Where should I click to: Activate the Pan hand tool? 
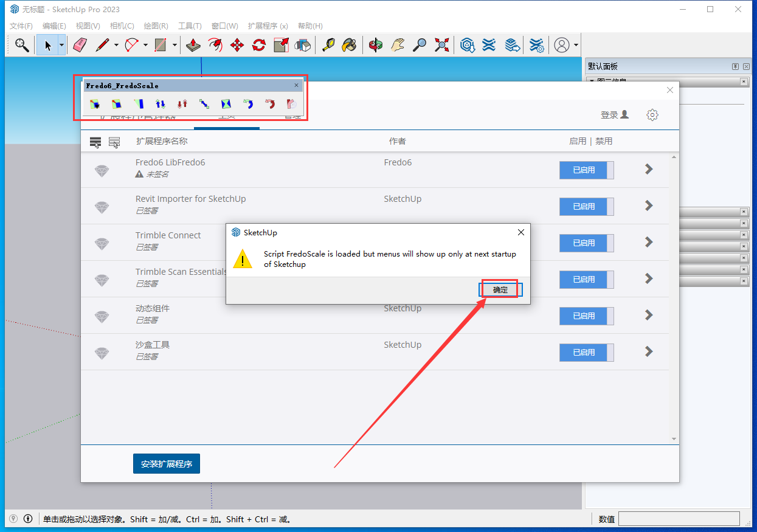click(x=398, y=45)
